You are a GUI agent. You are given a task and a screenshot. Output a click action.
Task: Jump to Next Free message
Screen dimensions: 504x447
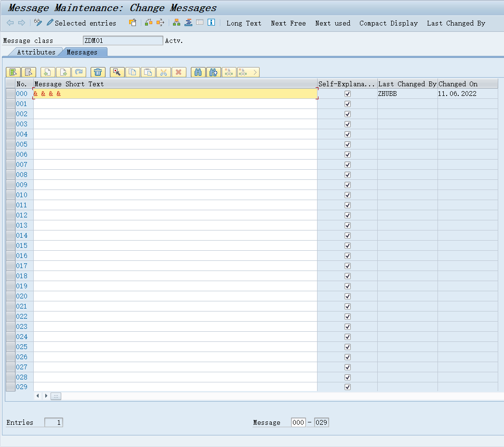point(288,23)
